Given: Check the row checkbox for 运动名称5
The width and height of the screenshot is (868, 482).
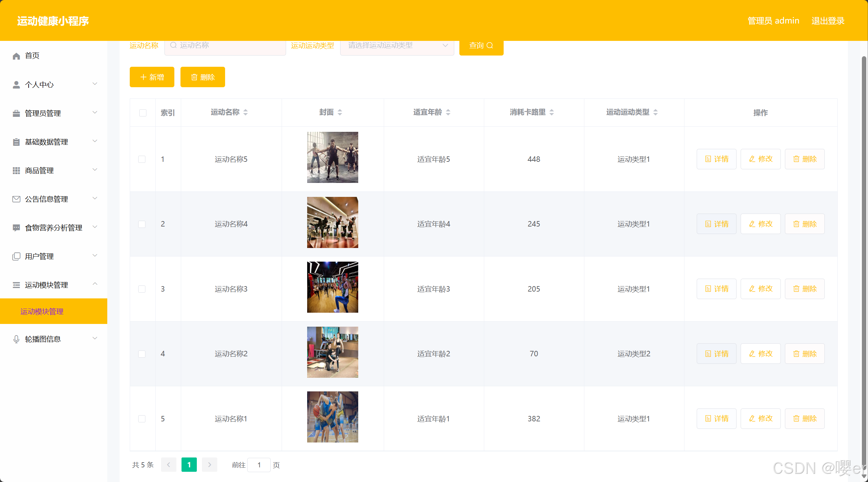Looking at the screenshot, I should coord(142,159).
